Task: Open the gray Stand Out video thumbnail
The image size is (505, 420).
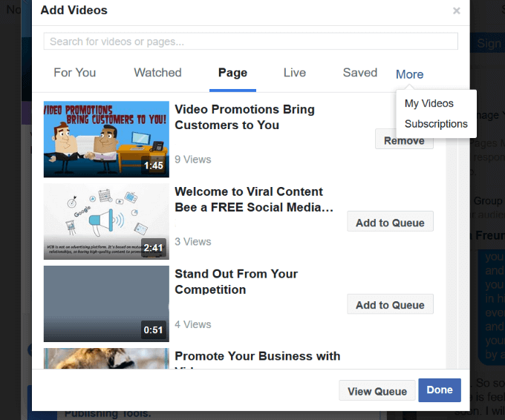Action: click(106, 303)
